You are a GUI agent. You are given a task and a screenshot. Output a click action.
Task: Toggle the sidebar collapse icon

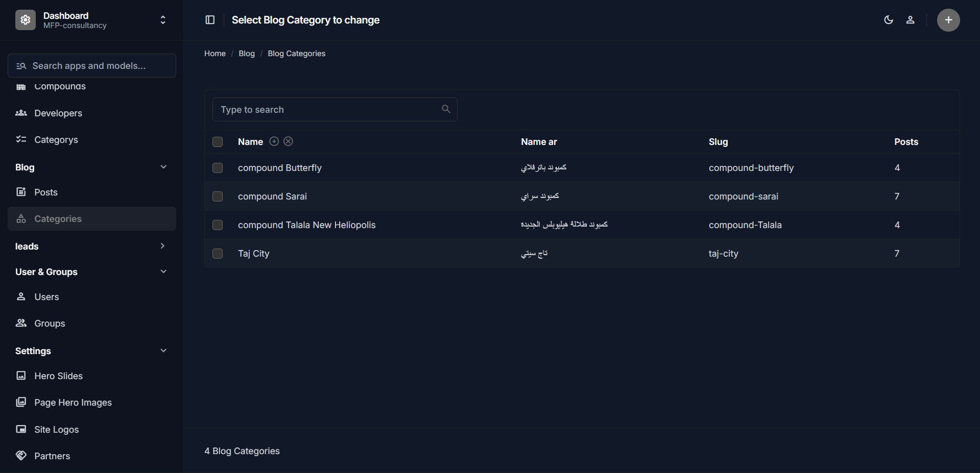[210, 20]
